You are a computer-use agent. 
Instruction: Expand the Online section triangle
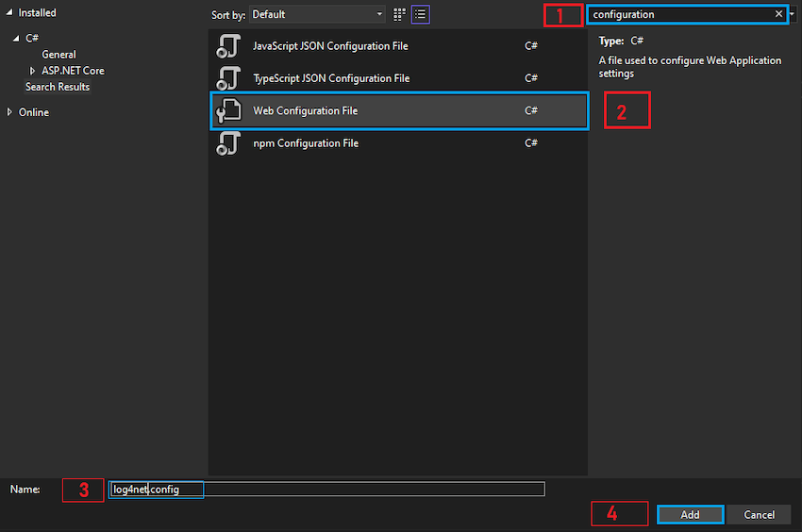point(9,112)
